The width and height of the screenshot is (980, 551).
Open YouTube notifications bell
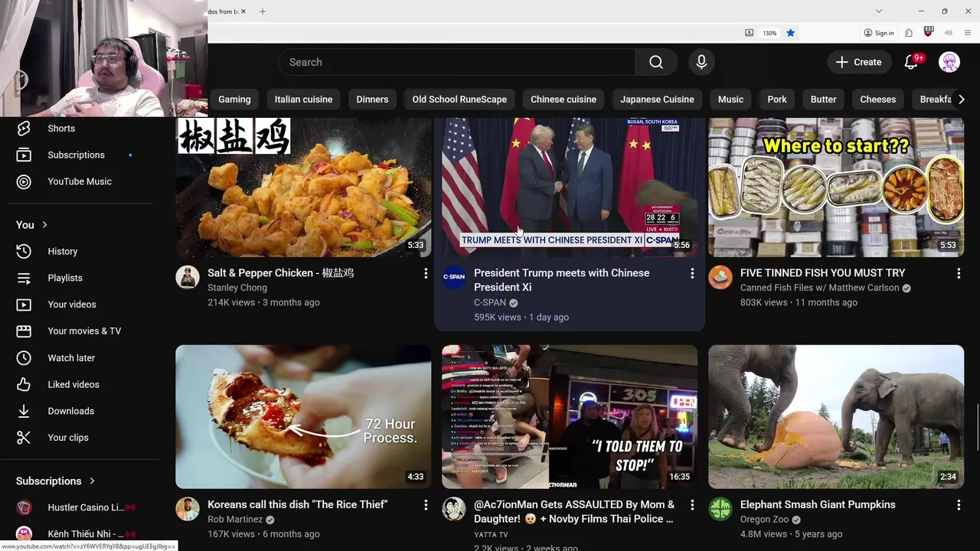(911, 62)
